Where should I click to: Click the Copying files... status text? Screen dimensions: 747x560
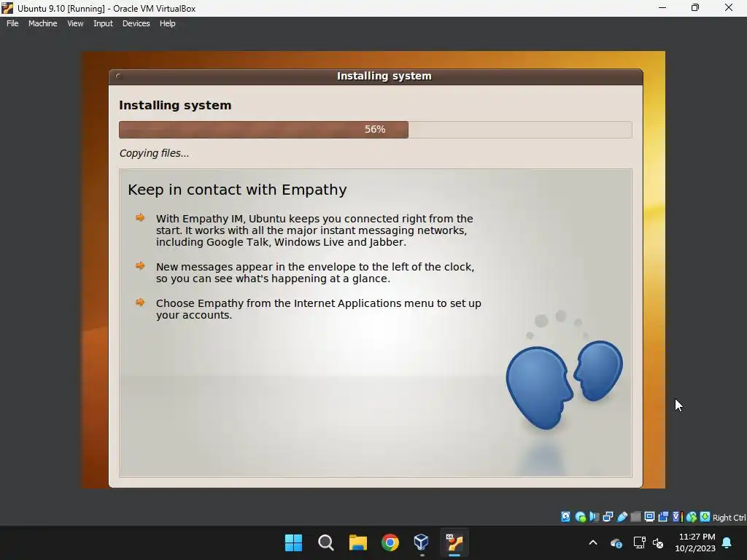tap(154, 153)
